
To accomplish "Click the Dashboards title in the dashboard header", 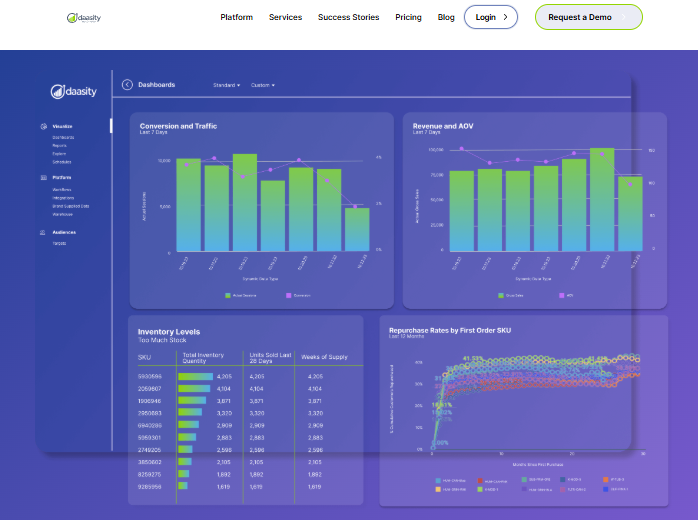I will click(x=157, y=85).
